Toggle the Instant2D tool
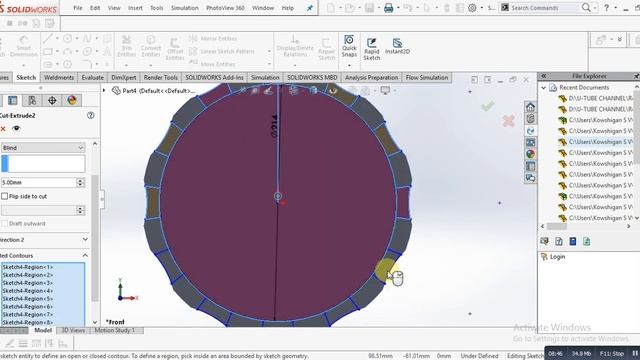The height and width of the screenshot is (360, 640). click(397, 46)
